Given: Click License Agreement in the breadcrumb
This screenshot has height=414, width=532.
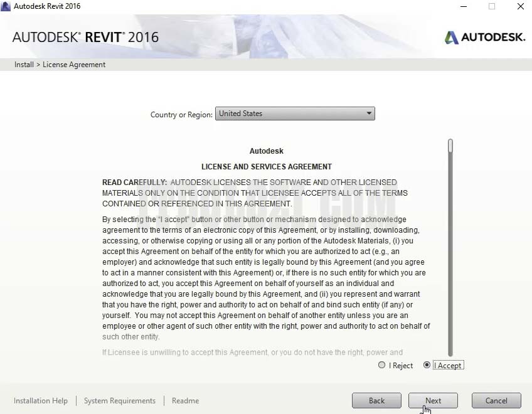Looking at the screenshot, I should [74, 65].
